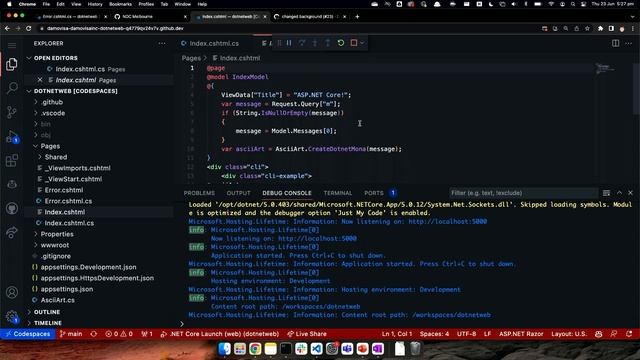640x360 pixels.
Task: Open the Extensions view
Action: pyautogui.click(x=12, y=160)
